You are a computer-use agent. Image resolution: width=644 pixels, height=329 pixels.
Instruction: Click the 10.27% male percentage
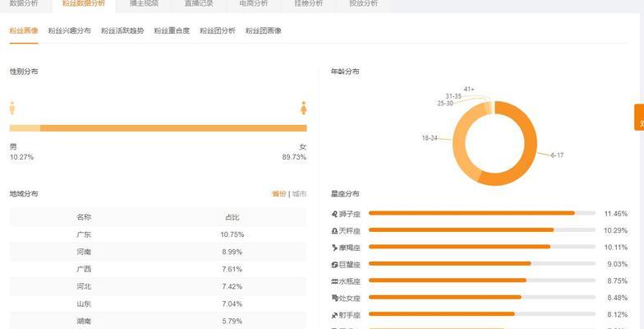point(21,157)
